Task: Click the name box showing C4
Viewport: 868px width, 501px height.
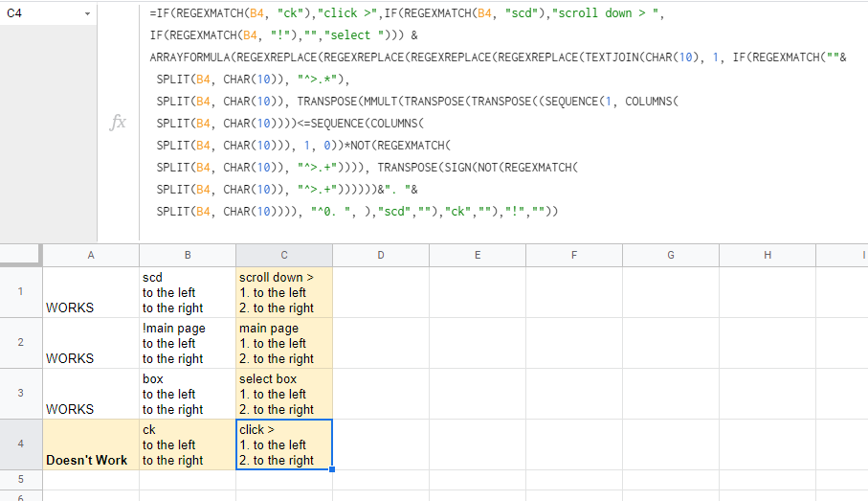Action: click(x=48, y=13)
